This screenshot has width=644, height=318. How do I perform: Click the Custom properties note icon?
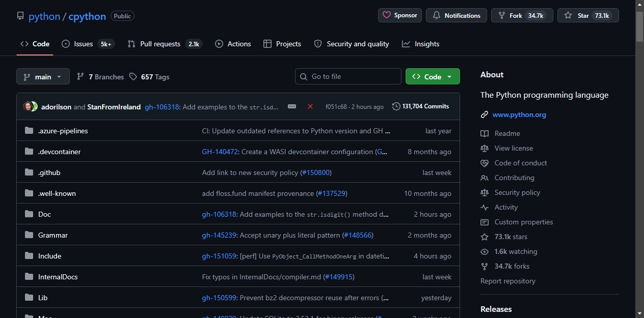click(x=485, y=222)
